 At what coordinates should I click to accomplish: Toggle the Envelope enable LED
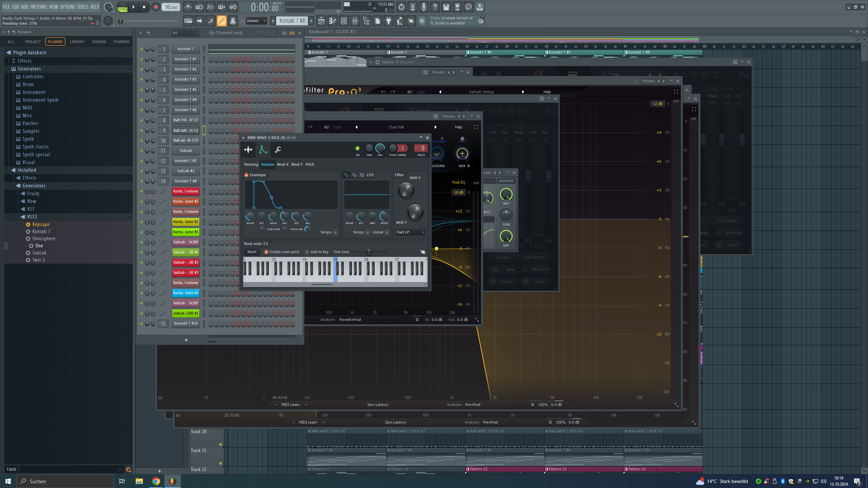(246, 175)
